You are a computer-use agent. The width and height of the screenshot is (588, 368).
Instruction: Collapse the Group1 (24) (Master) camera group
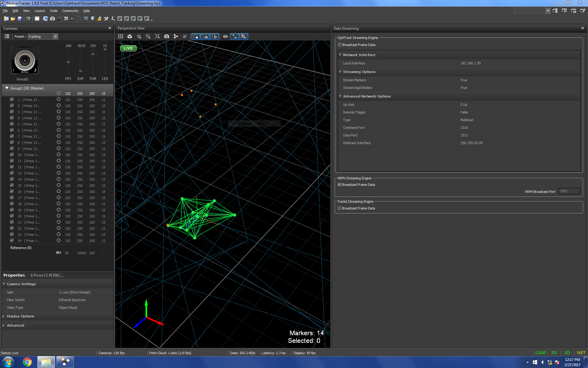[7, 88]
